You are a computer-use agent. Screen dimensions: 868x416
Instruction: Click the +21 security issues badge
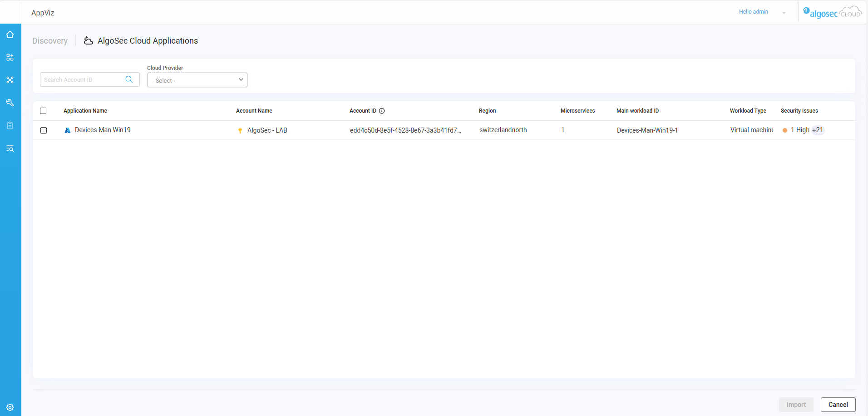818,130
